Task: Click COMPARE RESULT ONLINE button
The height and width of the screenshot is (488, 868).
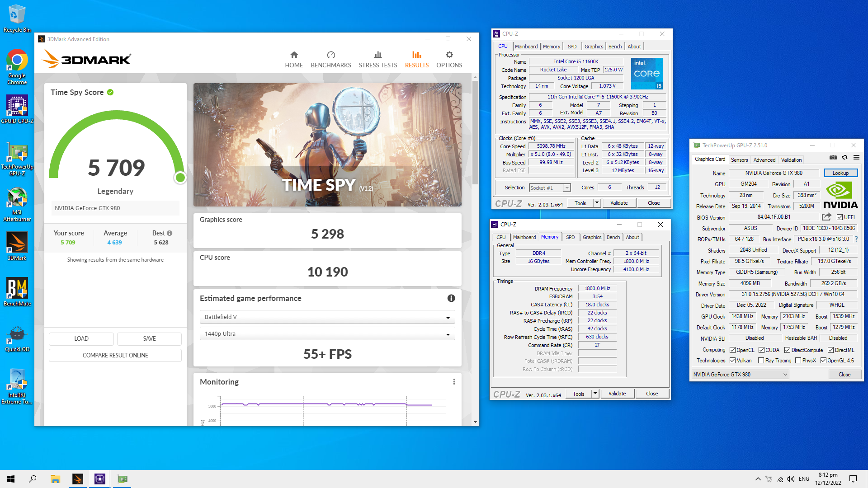Action: [115, 356]
